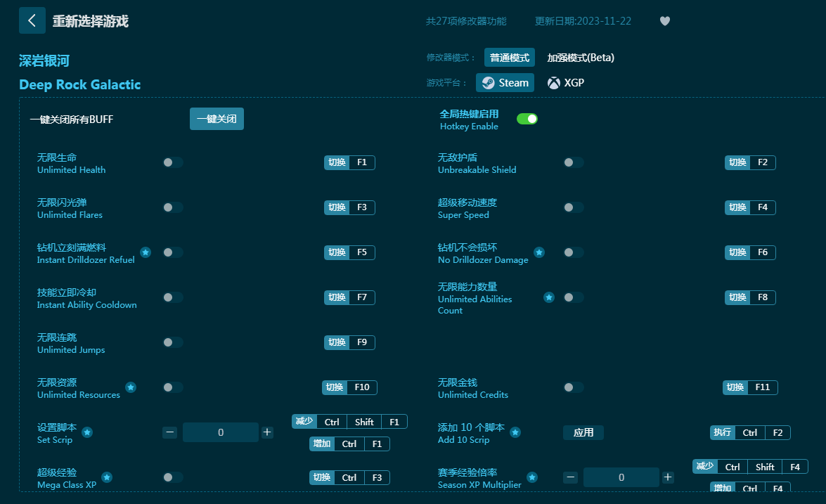Click star icon beside Unlimited Resources
Viewport: 826px width, 504px height.
[x=131, y=387]
